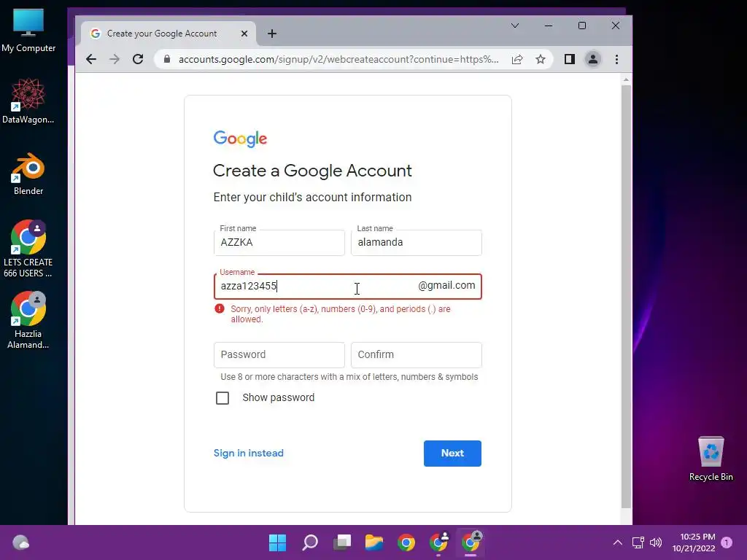Open volume icon in system tray
This screenshot has height=560, width=747.
tap(656, 542)
